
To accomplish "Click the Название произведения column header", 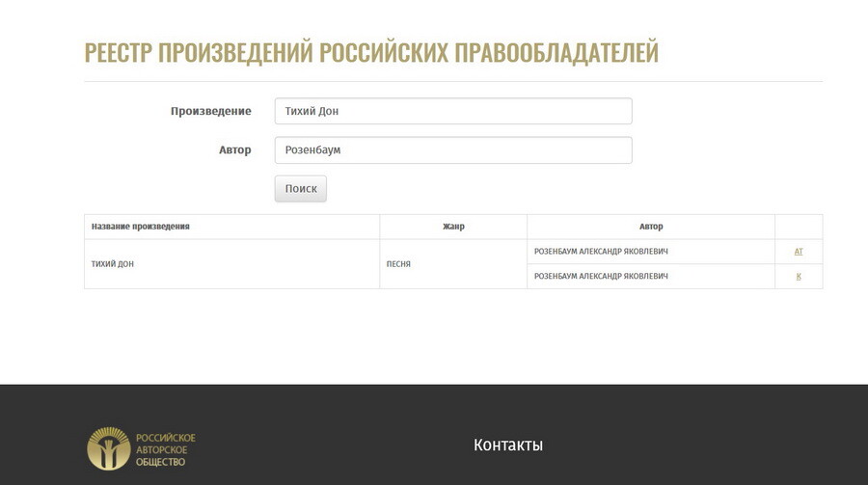I will coord(141,227).
